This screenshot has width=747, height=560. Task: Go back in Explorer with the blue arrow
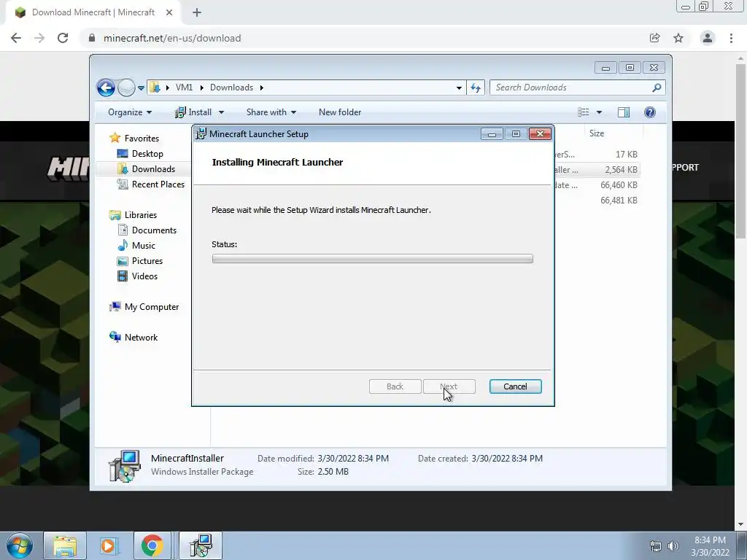[x=106, y=87]
